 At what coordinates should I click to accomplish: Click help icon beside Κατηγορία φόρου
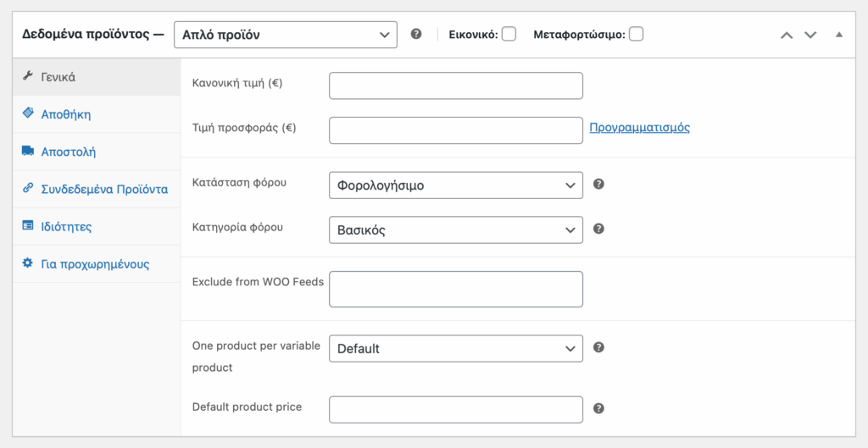pyautogui.click(x=598, y=229)
